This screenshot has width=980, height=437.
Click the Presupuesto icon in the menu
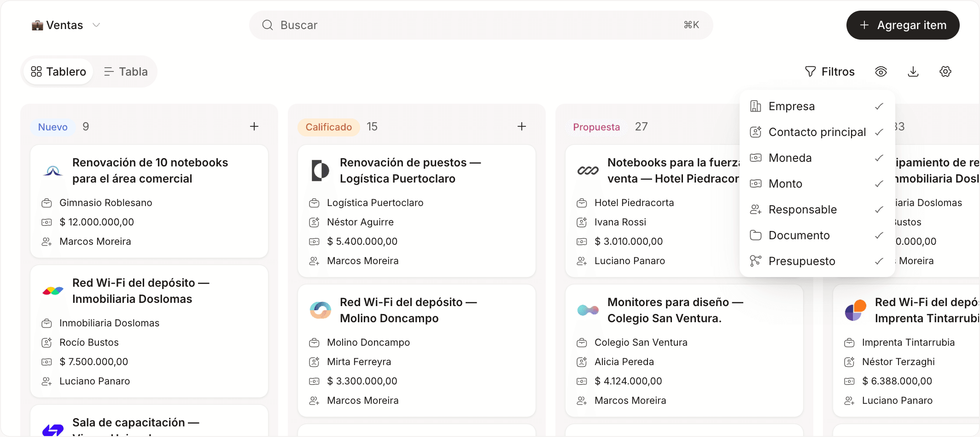click(x=756, y=261)
